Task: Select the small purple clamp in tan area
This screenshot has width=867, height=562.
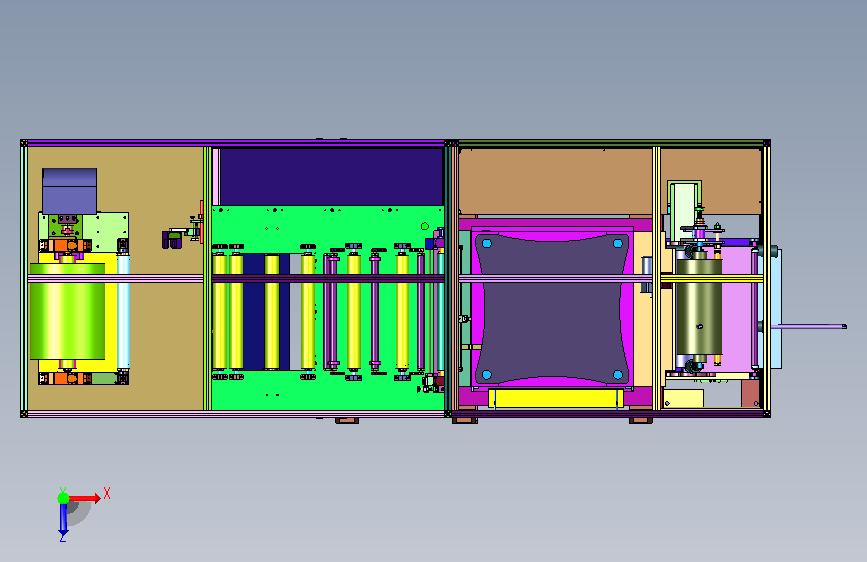Action: click(x=172, y=240)
